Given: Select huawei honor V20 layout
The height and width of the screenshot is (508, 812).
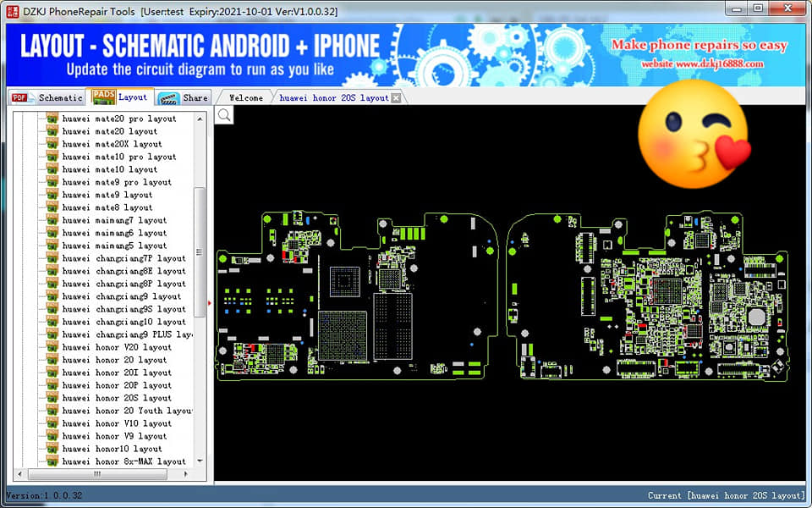Looking at the screenshot, I should click(117, 347).
